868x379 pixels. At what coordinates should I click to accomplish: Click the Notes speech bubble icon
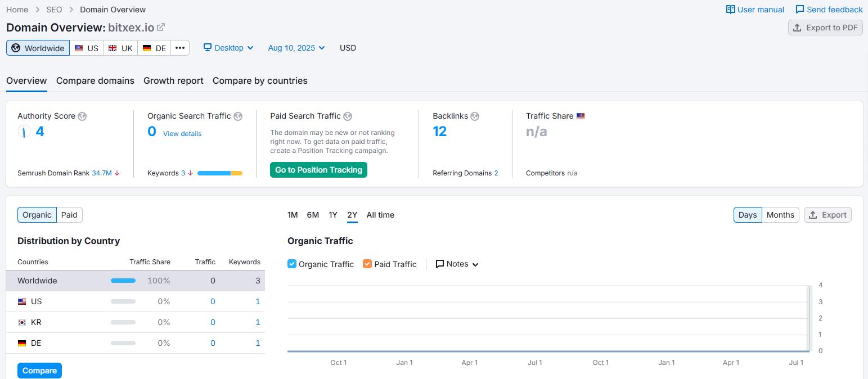pos(440,264)
